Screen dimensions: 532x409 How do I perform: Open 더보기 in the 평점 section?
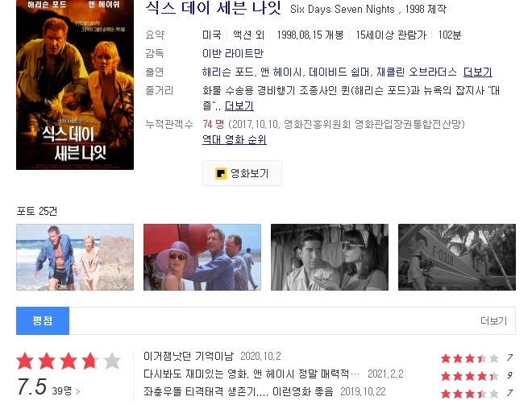coord(493,320)
